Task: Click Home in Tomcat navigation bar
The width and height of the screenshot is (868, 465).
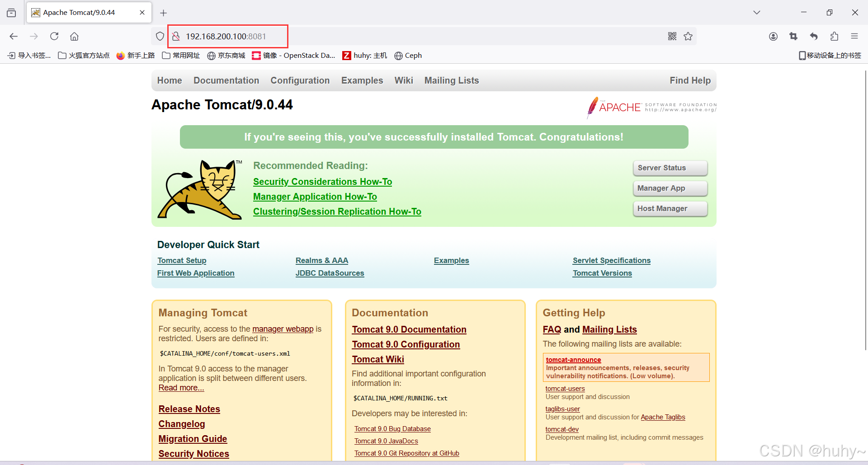Action: pos(170,80)
